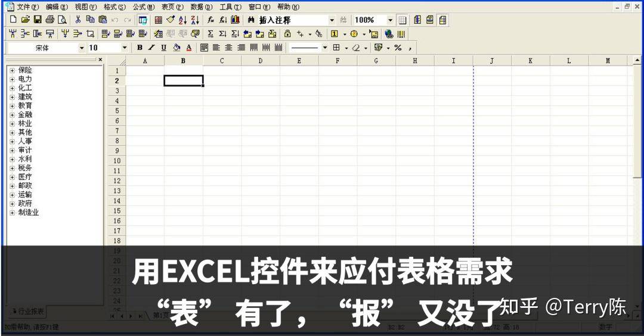Screen dimensions: 644x336
Task: Save using the floppy disk icon
Action: click(x=38, y=20)
